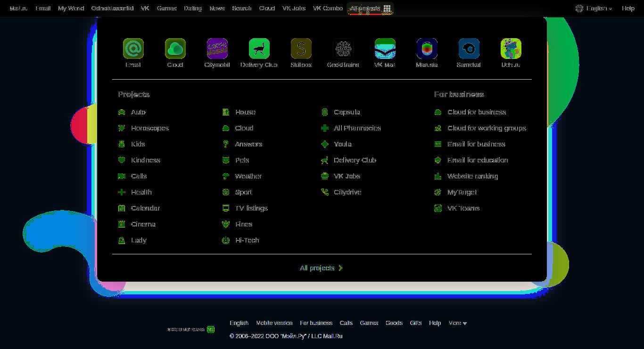Click For business in footer

[x=316, y=323]
